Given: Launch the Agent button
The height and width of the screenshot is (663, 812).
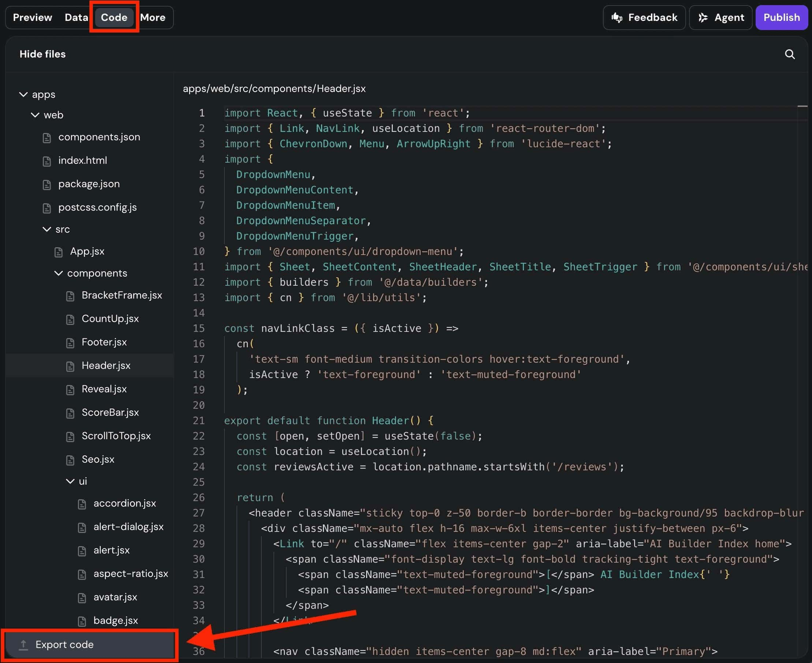Looking at the screenshot, I should pyautogui.click(x=720, y=18).
